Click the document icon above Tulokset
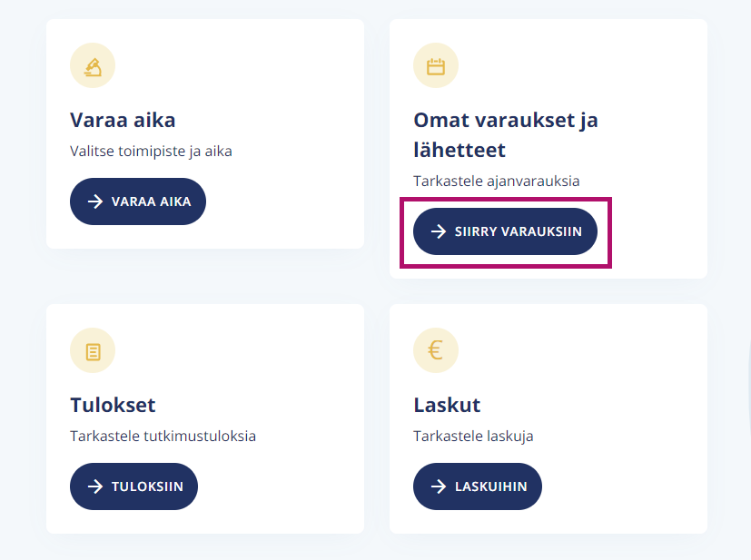Screen dimensions: 751x560 (x=93, y=350)
